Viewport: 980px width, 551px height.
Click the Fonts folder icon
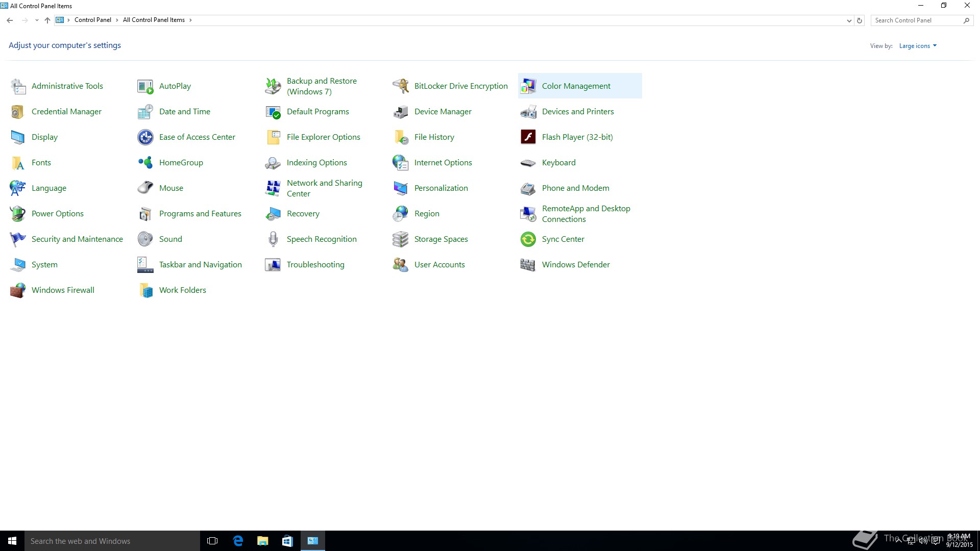pos(18,163)
